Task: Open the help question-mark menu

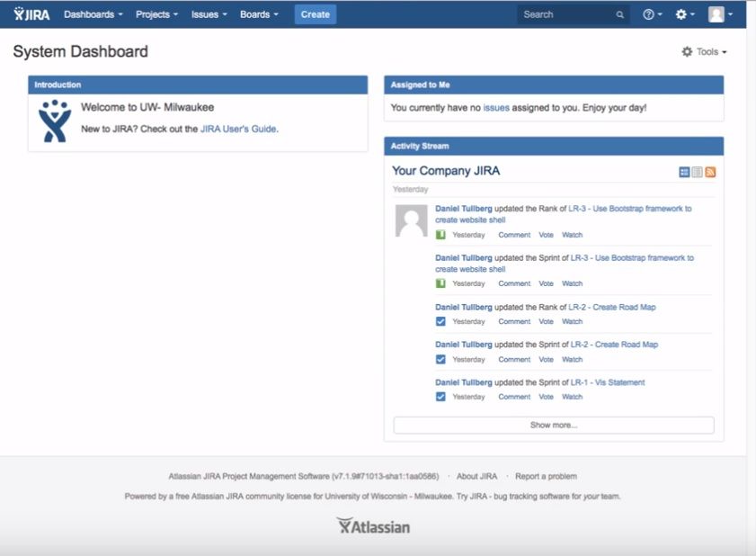Action: pyautogui.click(x=649, y=14)
